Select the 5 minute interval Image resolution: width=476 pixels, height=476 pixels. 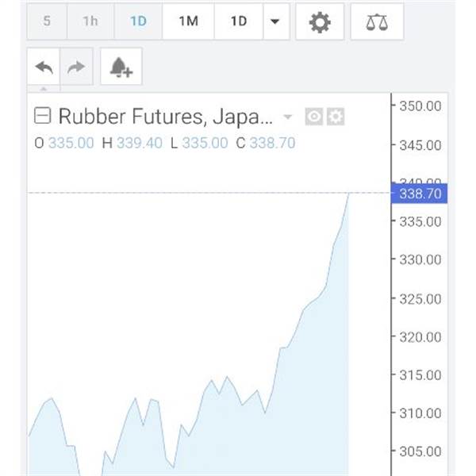pyautogui.click(x=47, y=21)
